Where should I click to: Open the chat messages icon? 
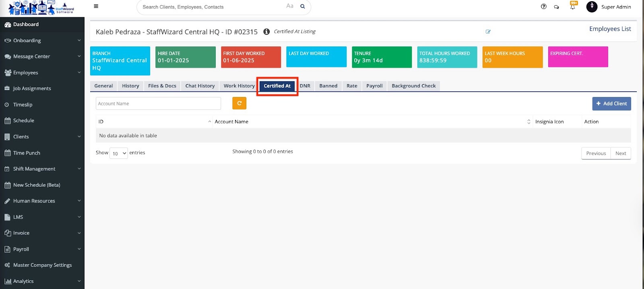coord(556,7)
